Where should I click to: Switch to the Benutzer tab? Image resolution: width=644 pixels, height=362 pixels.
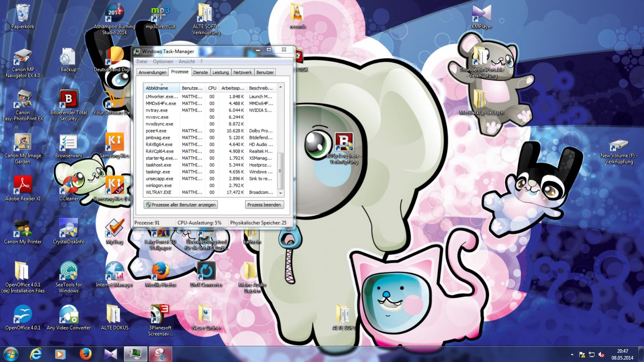265,72
